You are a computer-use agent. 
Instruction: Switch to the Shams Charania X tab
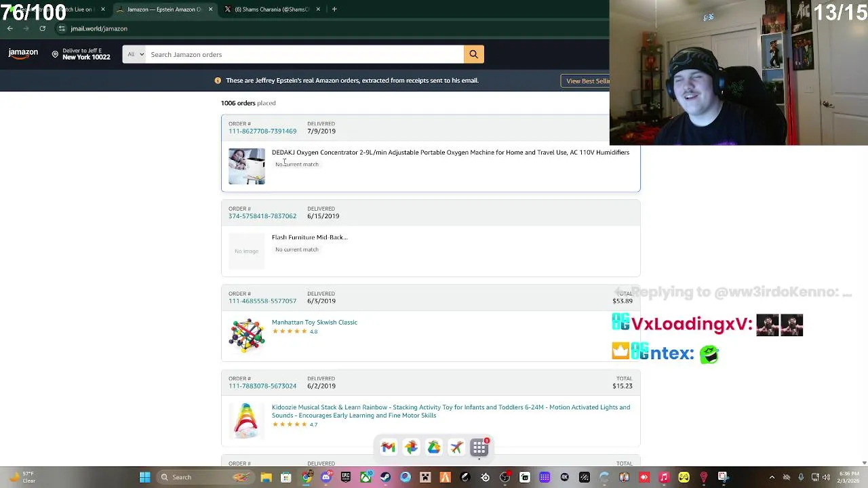click(271, 9)
